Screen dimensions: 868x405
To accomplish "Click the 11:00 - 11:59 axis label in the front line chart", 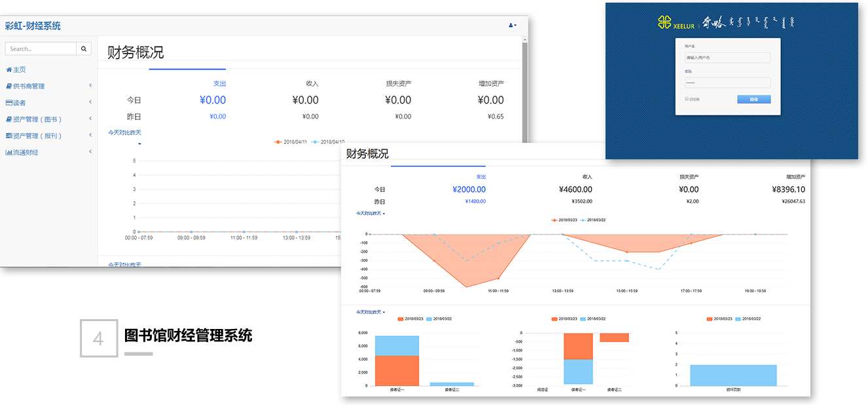I will tap(497, 290).
